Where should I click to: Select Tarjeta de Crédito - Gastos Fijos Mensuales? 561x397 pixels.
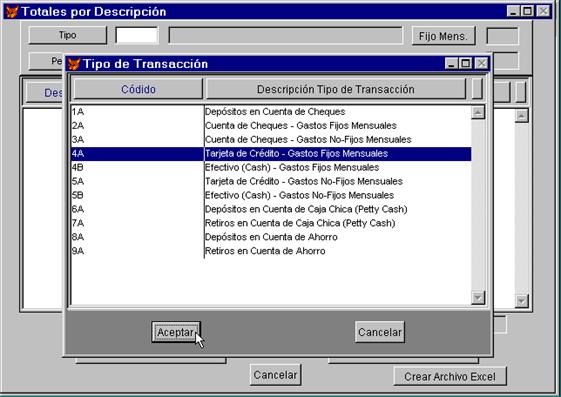coord(271,154)
